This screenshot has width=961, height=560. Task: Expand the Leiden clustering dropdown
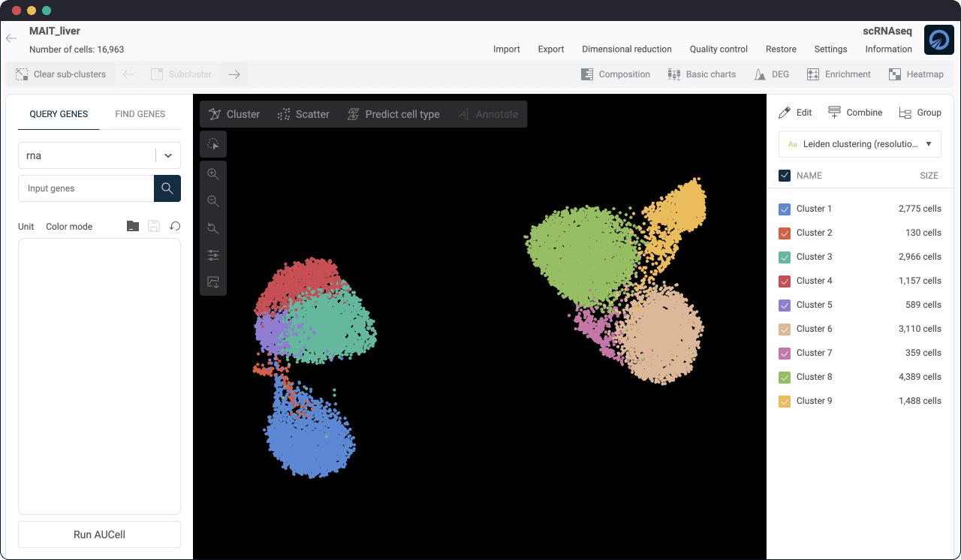[860, 144]
